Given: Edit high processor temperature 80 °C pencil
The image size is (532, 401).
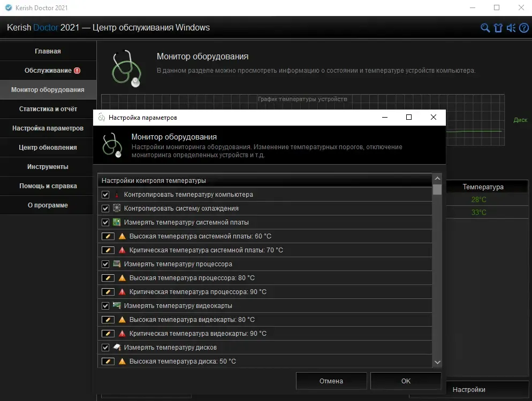Looking at the screenshot, I should 108,278.
